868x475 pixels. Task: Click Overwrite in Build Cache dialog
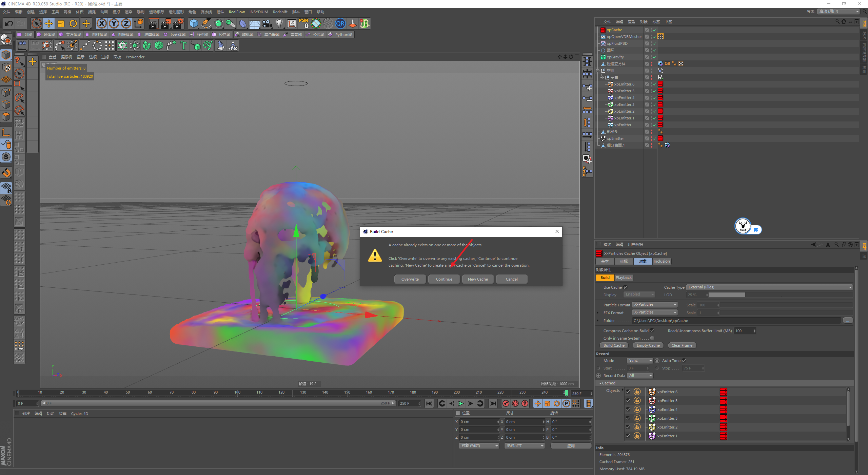tap(410, 279)
